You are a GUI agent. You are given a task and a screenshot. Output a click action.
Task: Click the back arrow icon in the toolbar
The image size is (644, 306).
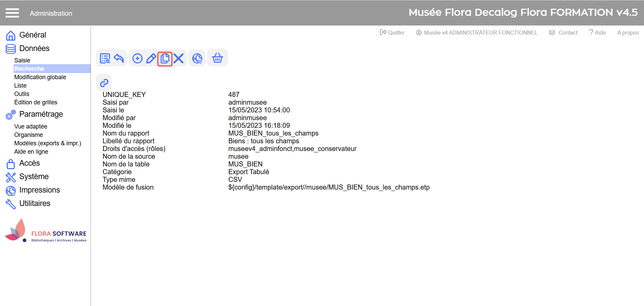[x=119, y=58]
